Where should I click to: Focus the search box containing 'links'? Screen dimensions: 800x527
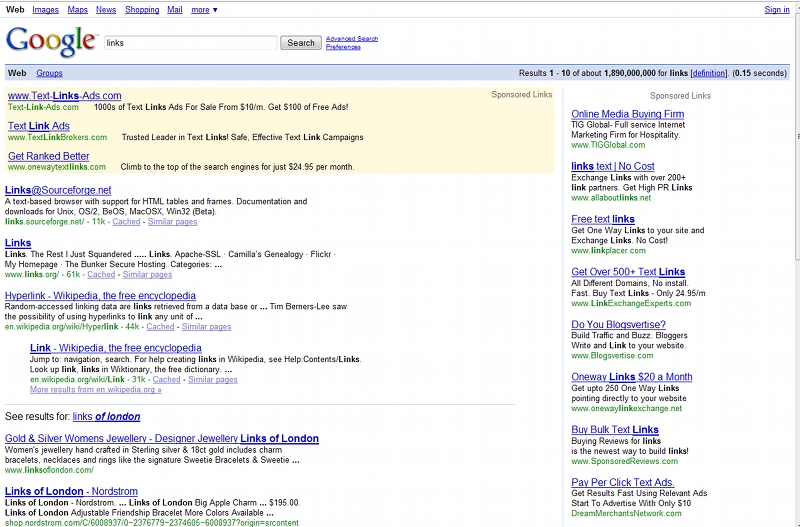click(x=191, y=43)
